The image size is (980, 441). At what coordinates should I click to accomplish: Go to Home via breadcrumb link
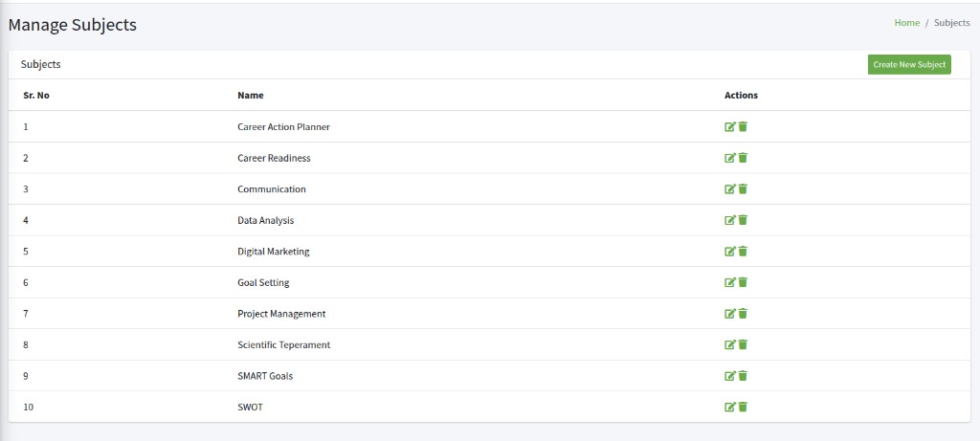pos(907,23)
